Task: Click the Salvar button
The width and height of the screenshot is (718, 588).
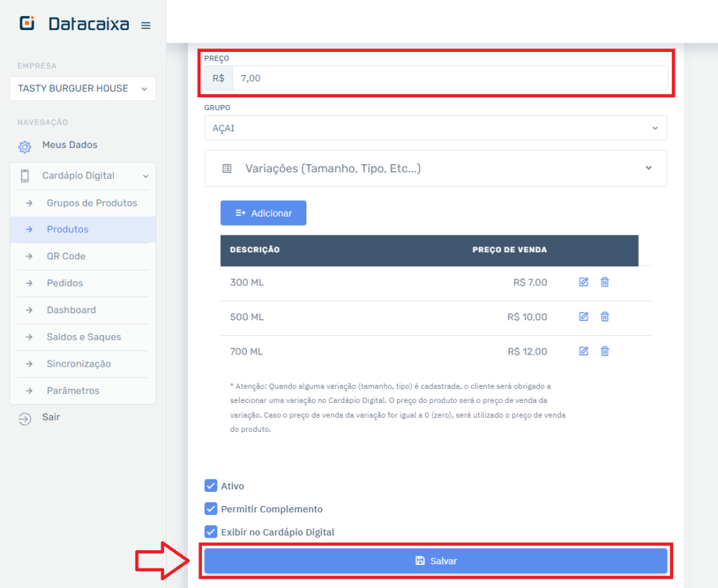Action: point(435,561)
